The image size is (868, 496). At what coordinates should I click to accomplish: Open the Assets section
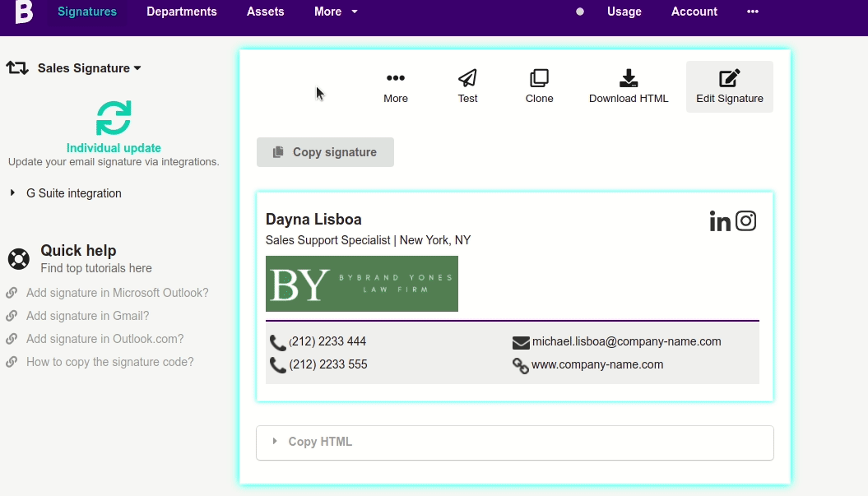(265, 12)
